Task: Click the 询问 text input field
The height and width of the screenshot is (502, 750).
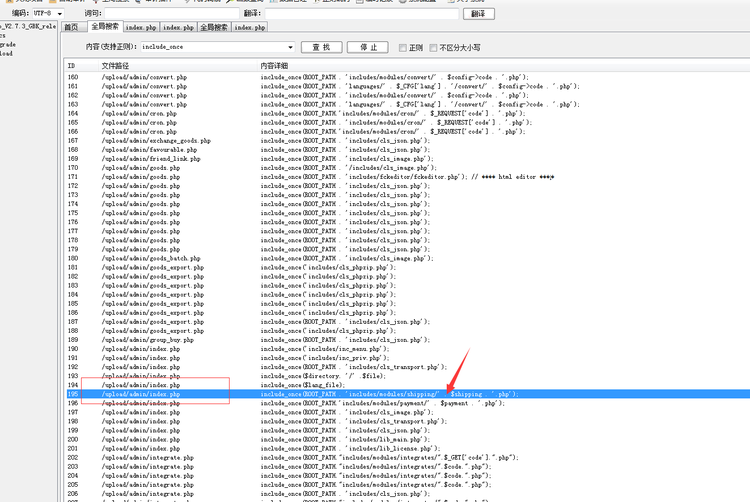Action: coord(170,13)
